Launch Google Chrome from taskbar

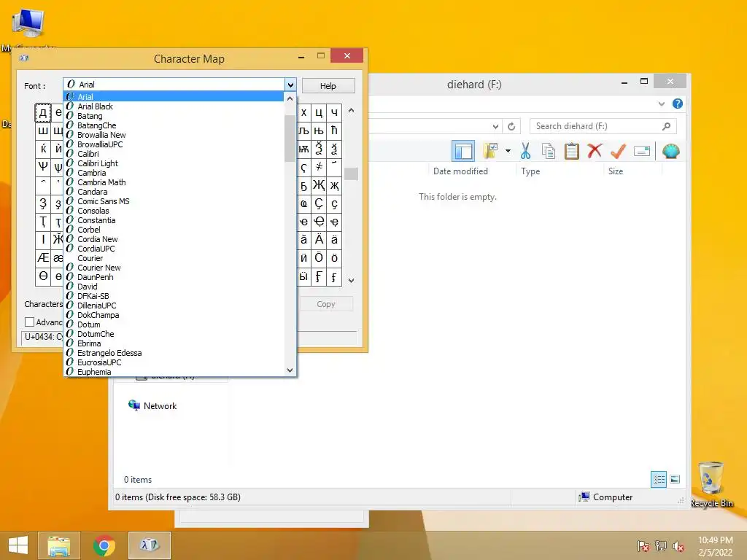click(x=104, y=545)
